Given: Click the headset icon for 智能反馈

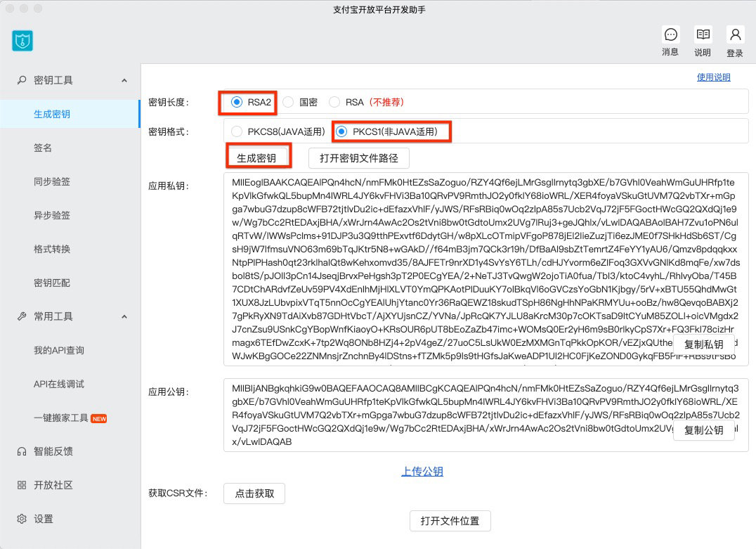Looking at the screenshot, I should pyautogui.click(x=22, y=451).
